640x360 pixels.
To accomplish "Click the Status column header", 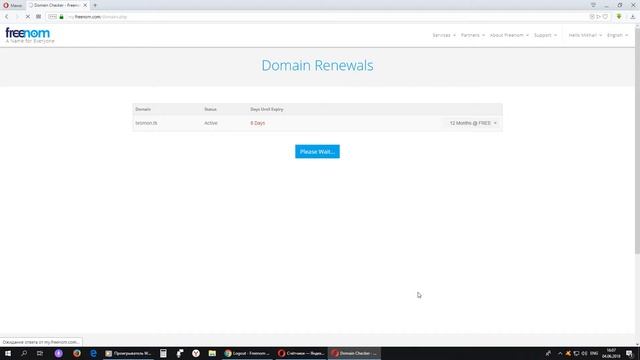I will coord(210,109).
